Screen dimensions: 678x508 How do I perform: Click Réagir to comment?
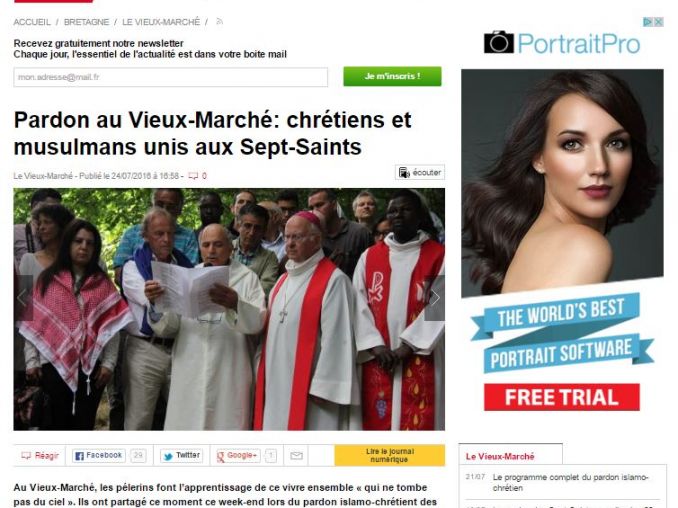[40, 456]
